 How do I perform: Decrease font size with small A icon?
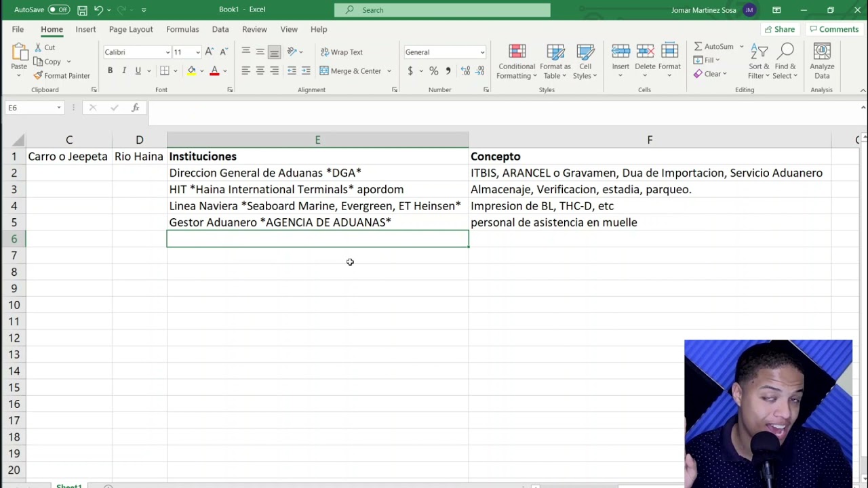pos(224,52)
